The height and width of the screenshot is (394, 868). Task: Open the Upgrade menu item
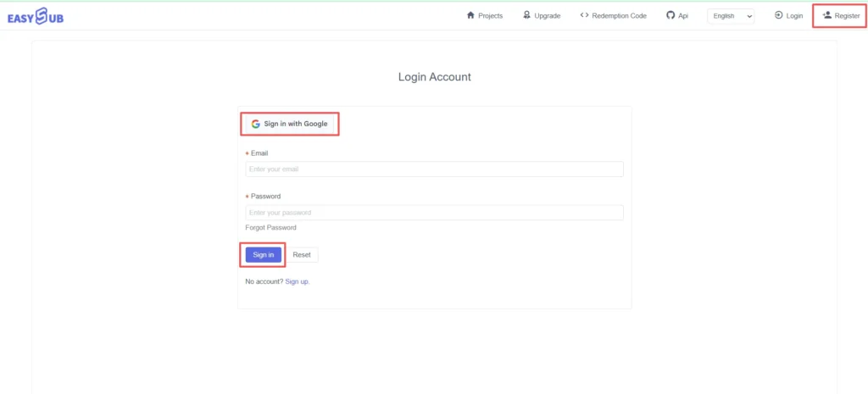pos(542,15)
